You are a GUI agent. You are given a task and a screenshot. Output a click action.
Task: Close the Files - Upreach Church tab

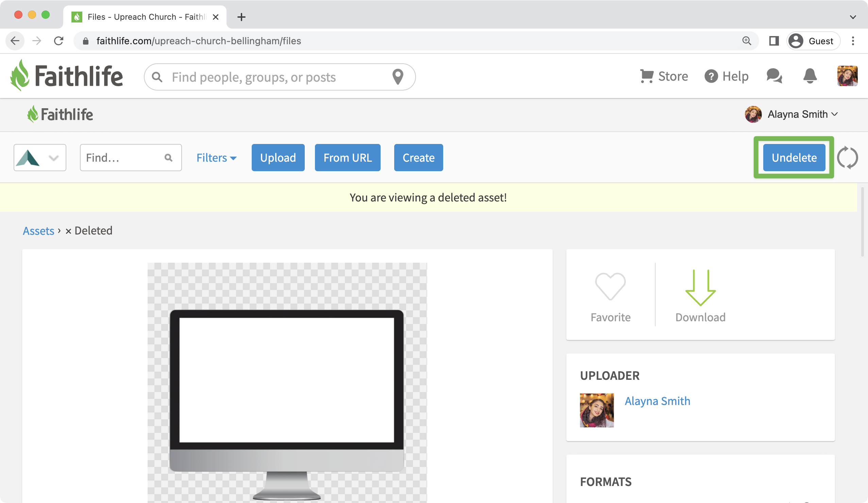(x=216, y=17)
